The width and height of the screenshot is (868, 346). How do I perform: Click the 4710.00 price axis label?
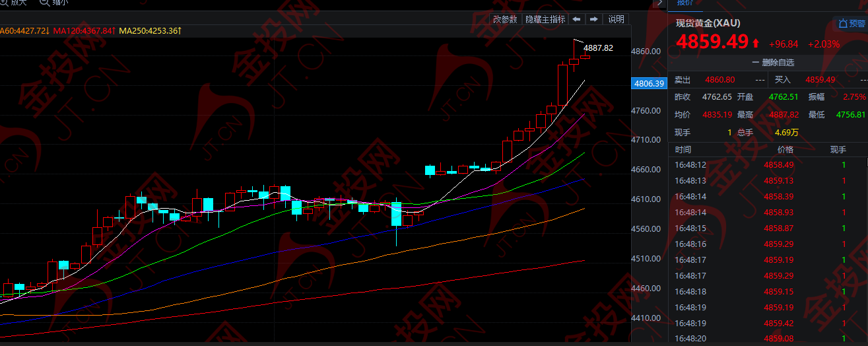pos(646,140)
